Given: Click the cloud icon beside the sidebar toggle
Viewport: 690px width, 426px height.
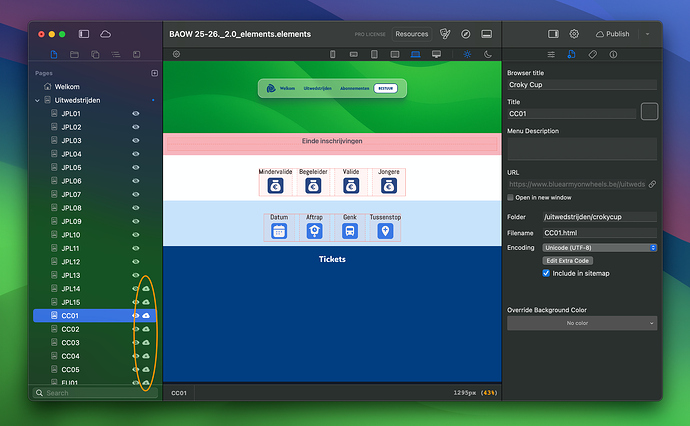Looking at the screenshot, I should [106, 34].
